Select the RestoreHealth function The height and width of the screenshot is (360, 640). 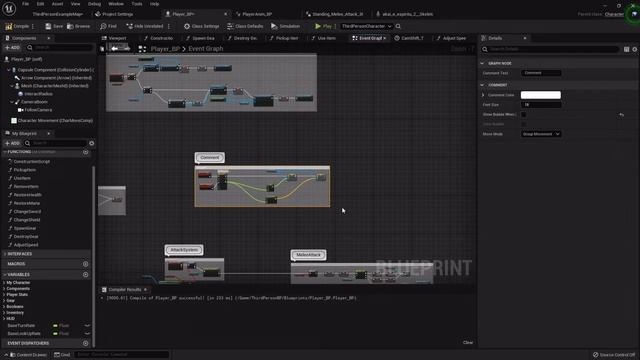pos(27,195)
